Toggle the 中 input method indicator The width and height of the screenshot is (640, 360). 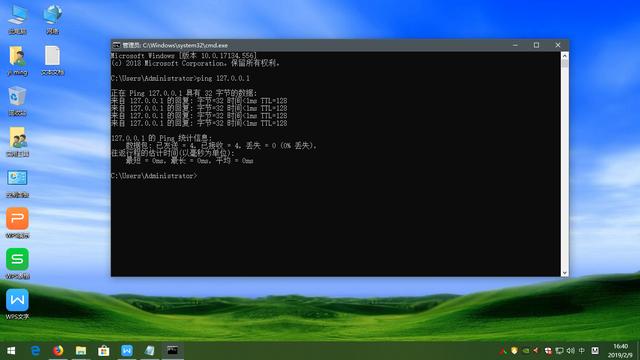point(582,351)
